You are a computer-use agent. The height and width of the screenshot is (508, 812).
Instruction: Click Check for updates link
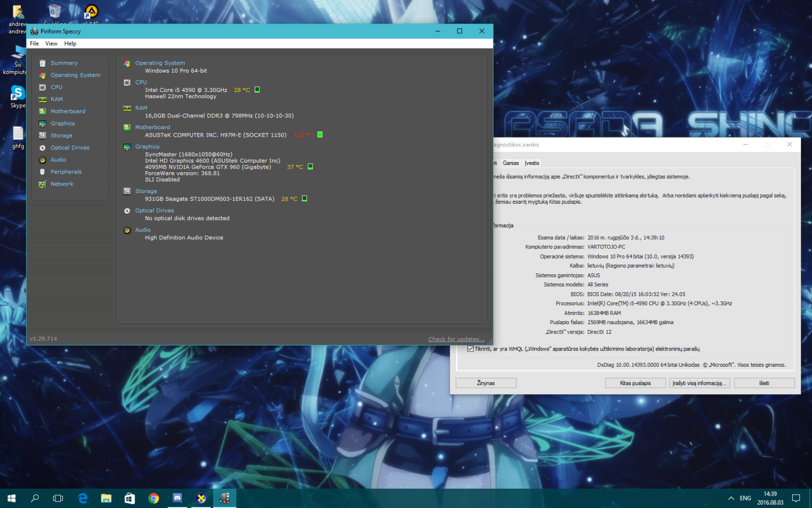[456, 339]
